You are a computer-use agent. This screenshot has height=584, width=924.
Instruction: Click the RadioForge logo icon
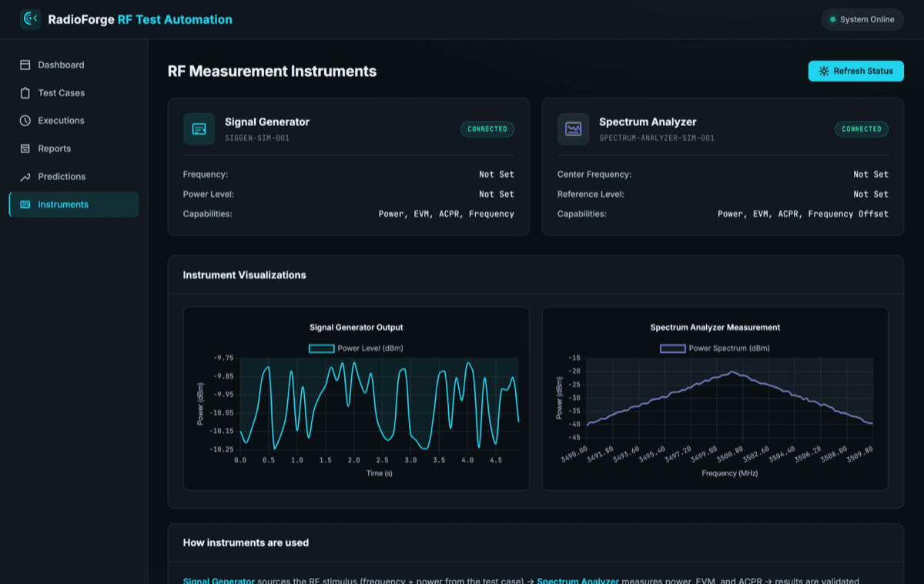pos(30,19)
